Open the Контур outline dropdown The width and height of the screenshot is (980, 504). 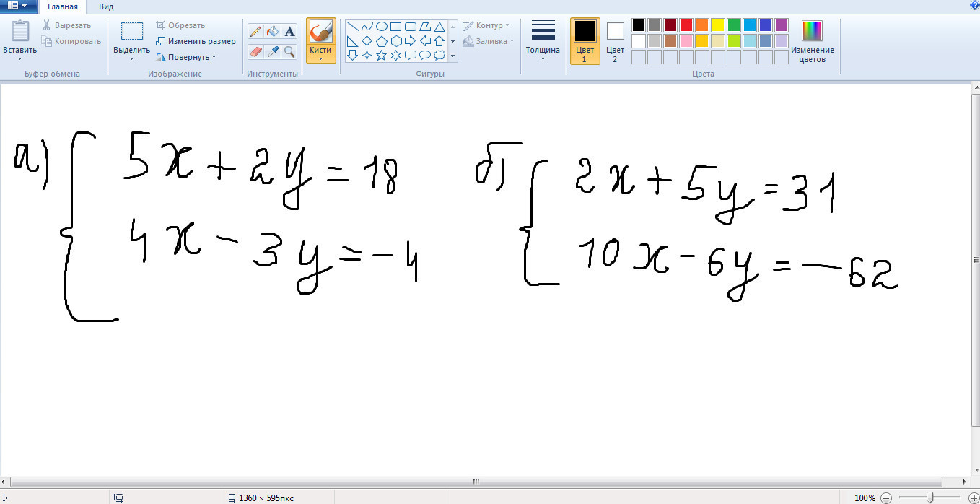point(486,25)
